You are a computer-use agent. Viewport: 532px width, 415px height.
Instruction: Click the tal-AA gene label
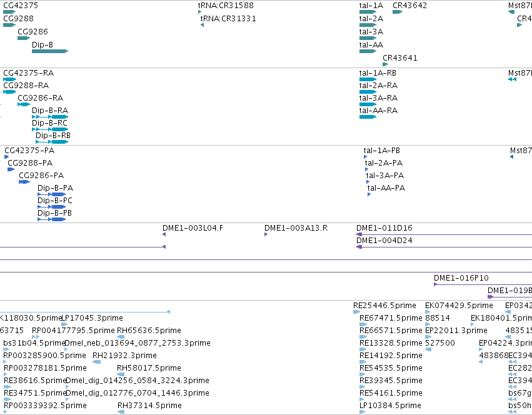(371, 45)
